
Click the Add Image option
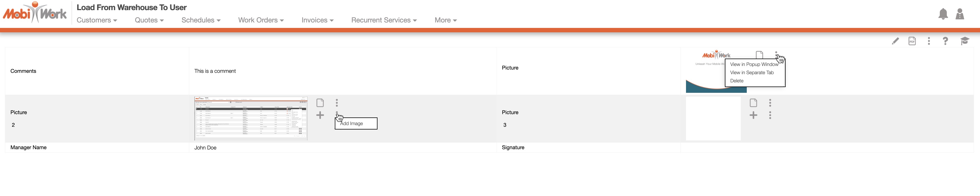pyautogui.click(x=351, y=124)
